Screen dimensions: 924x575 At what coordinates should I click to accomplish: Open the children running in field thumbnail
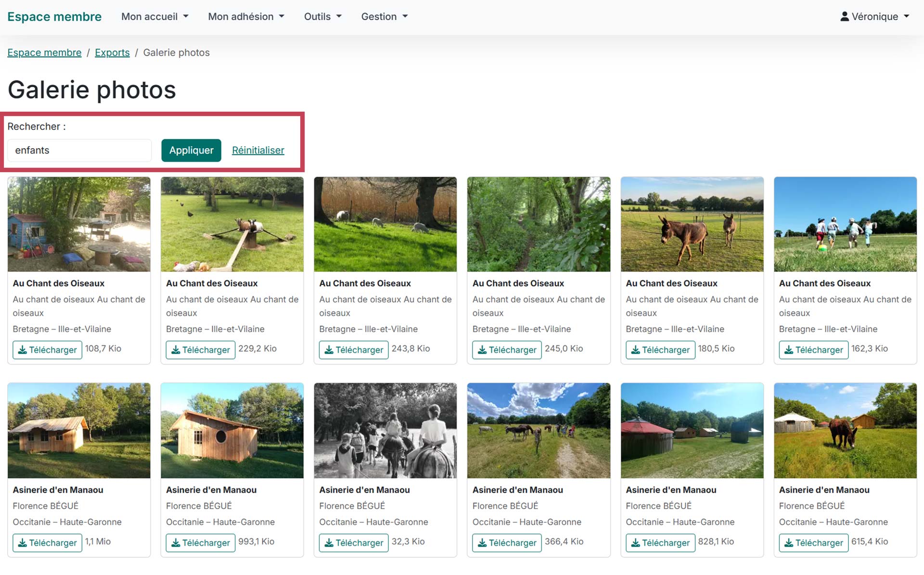[x=845, y=224]
